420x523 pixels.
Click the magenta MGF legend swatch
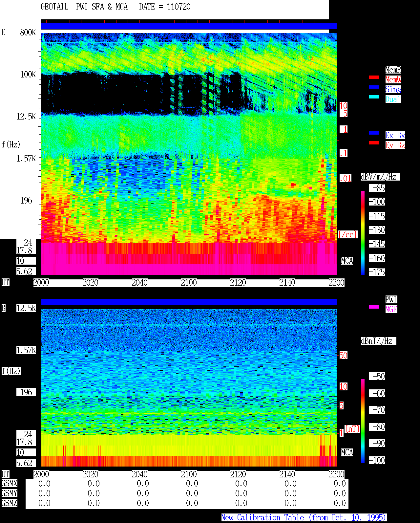(x=374, y=307)
